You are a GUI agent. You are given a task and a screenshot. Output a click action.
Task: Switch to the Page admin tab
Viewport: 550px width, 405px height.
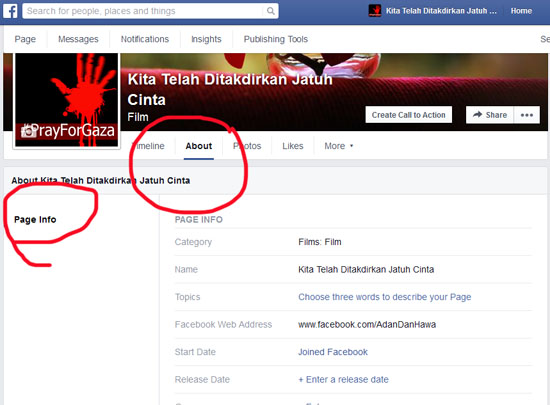tap(25, 39)
